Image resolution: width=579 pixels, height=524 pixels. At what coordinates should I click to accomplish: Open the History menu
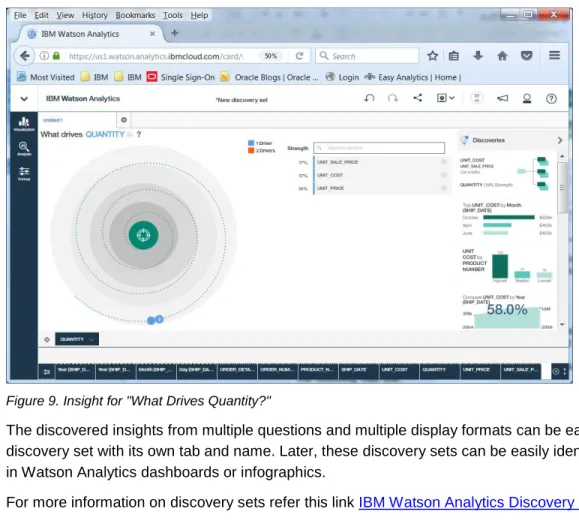[95, 15]
